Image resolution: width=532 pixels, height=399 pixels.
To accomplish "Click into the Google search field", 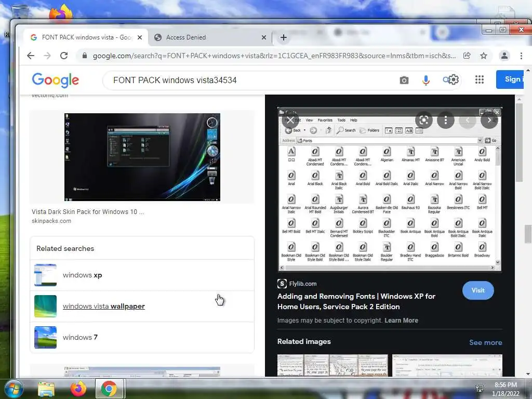I will point(251,81).
